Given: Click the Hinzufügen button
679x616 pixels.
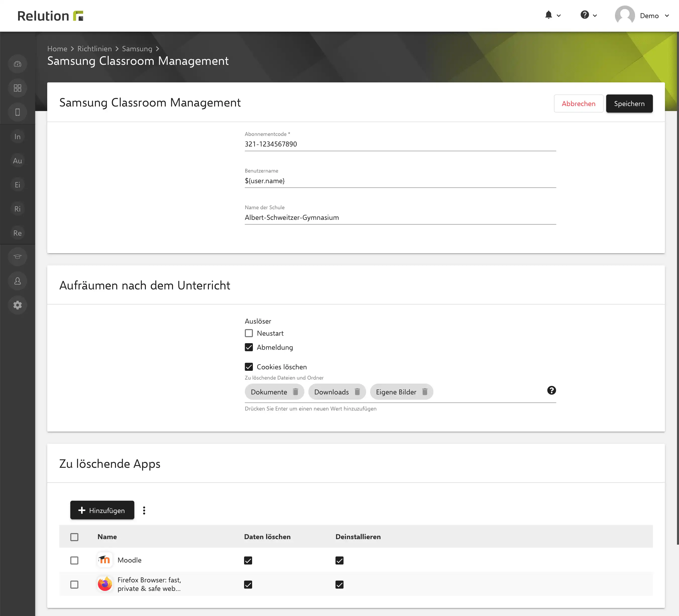Looking at the screenshot, I should click(x=102, y=510).
